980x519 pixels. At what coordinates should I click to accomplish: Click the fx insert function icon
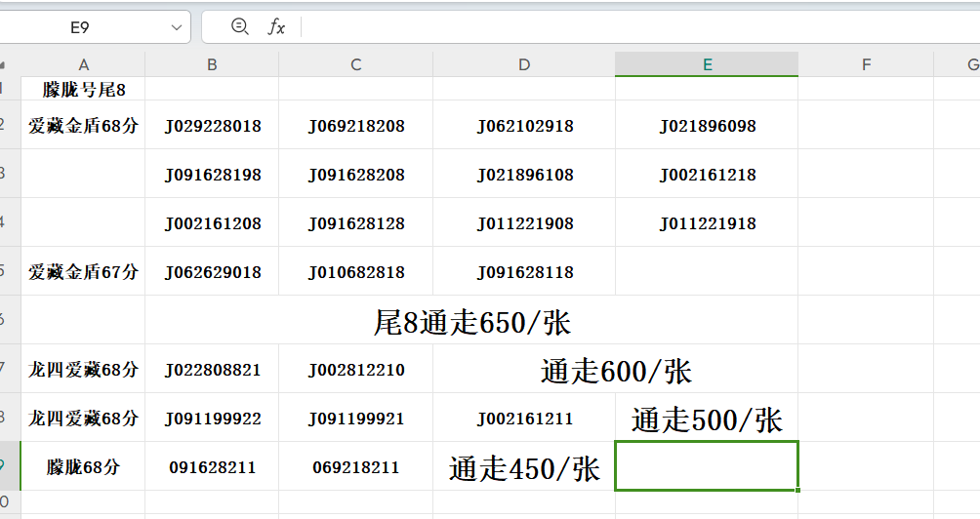pos(277,27)
